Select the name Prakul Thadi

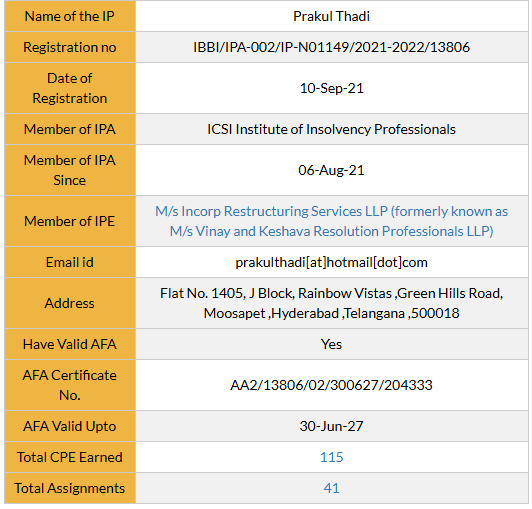(x=331, y=16)
